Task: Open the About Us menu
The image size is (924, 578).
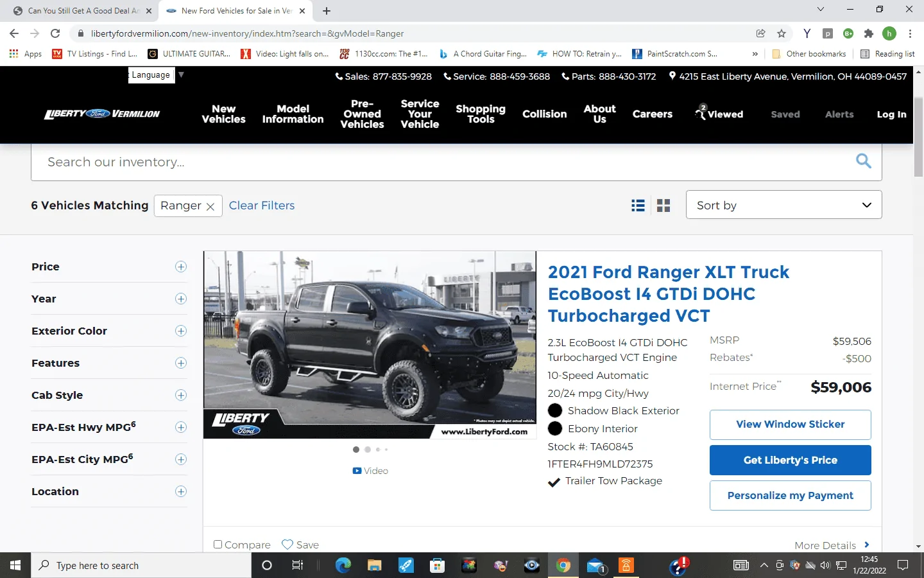Action: (599, 114)
